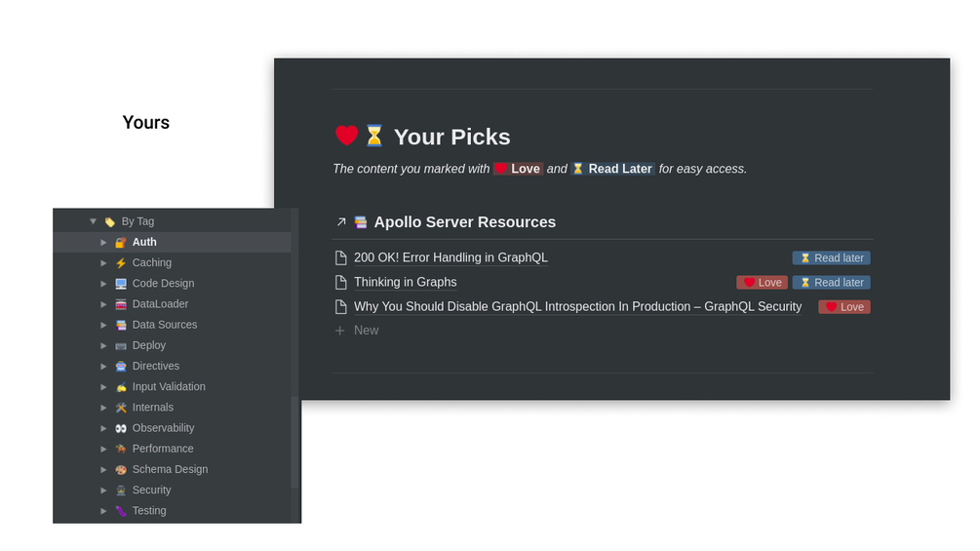Image resolution: width=980 pixels, height=551 pixels.
Task: Click the eyes icon beside Observability
Action: point(121,428)
